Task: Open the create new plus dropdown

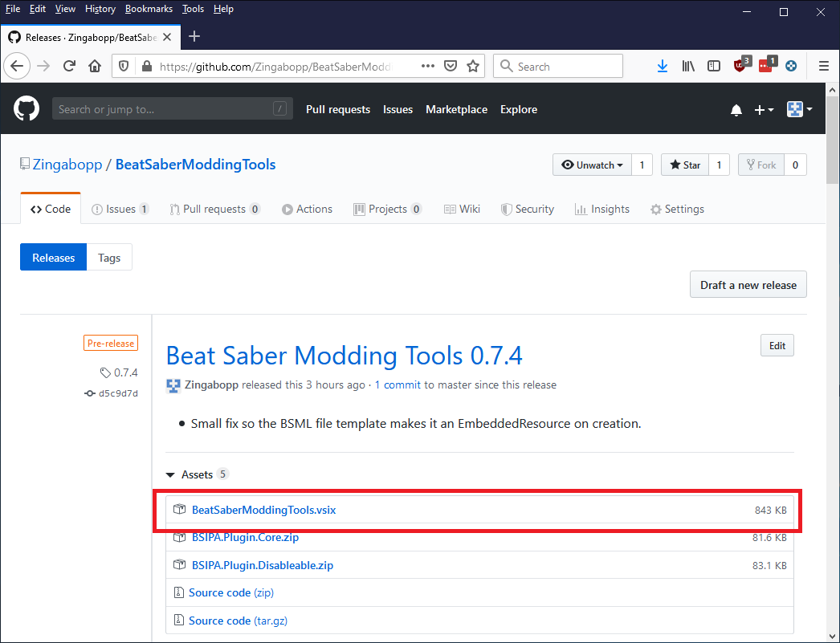Action: coord(764,110)
